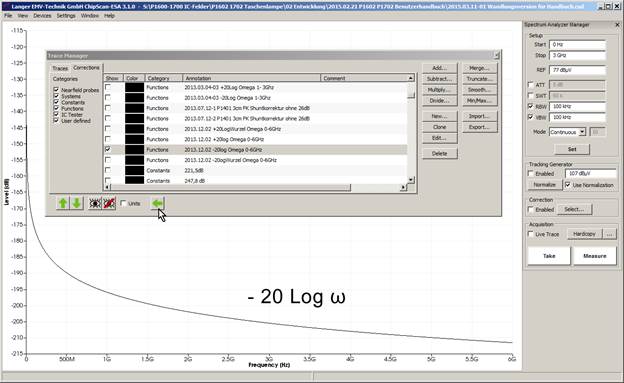This screenshot has height=383, width=624.
Task: Enable the Live Trace checkbox
Action: coord(530,234)
